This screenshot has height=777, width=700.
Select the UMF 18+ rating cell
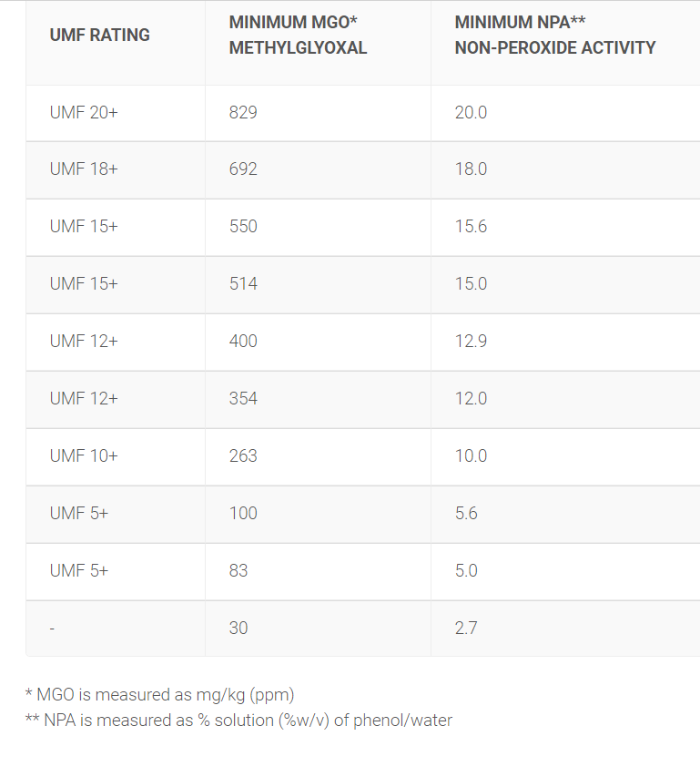(84, 169)
